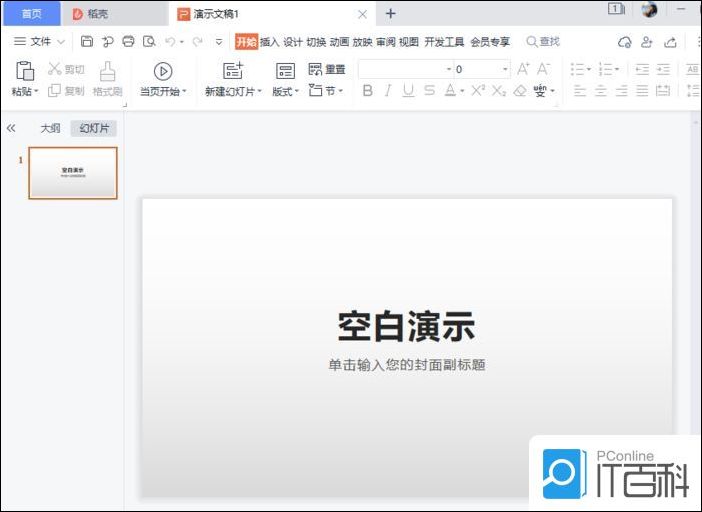Open Print Preview icon
This screenshot has height=512, width=702.
tap(149, 42)
